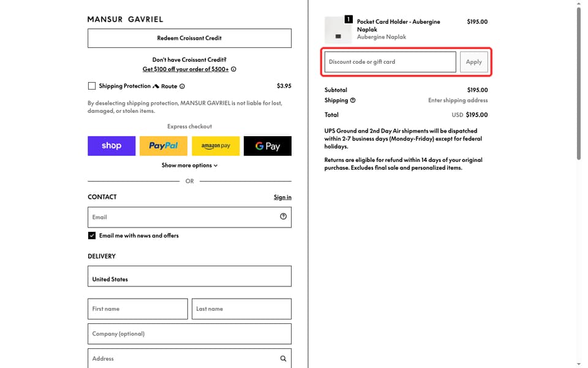Click the Apply discount button
The height and width of the screenshot is (368, 588).
474,62
